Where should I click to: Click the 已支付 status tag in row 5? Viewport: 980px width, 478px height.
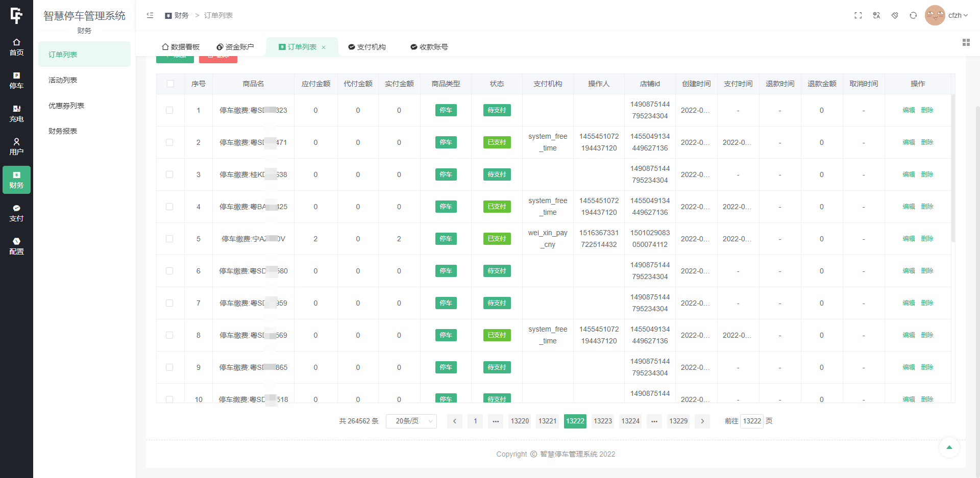coord(497,239)
